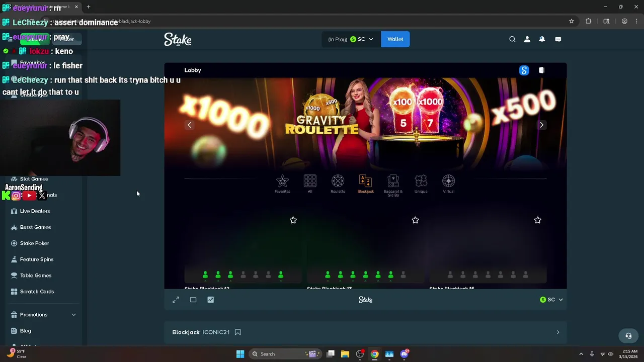The height and width of the screenshot is (362, 644).
Task: Open the Stake Blackjack 13 table
Action: [x=365, y=251]
